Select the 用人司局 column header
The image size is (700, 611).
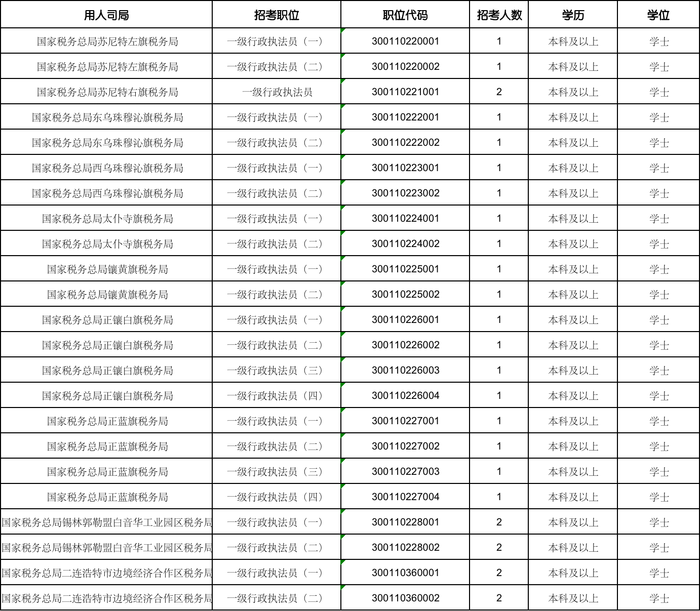coord(106,15)
